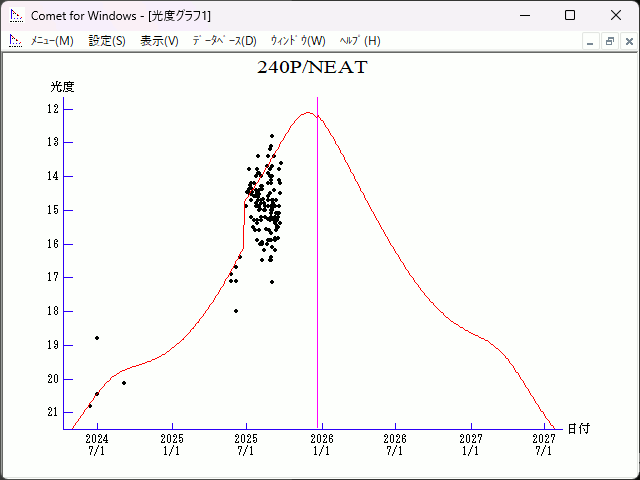Close the Comet for Windows application
The width and height of the screenshot is (640, 480).
click(x=616, y=16)
